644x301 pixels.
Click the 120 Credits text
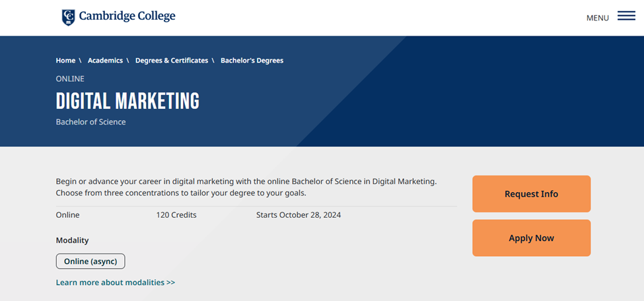[x=176, y=215]
